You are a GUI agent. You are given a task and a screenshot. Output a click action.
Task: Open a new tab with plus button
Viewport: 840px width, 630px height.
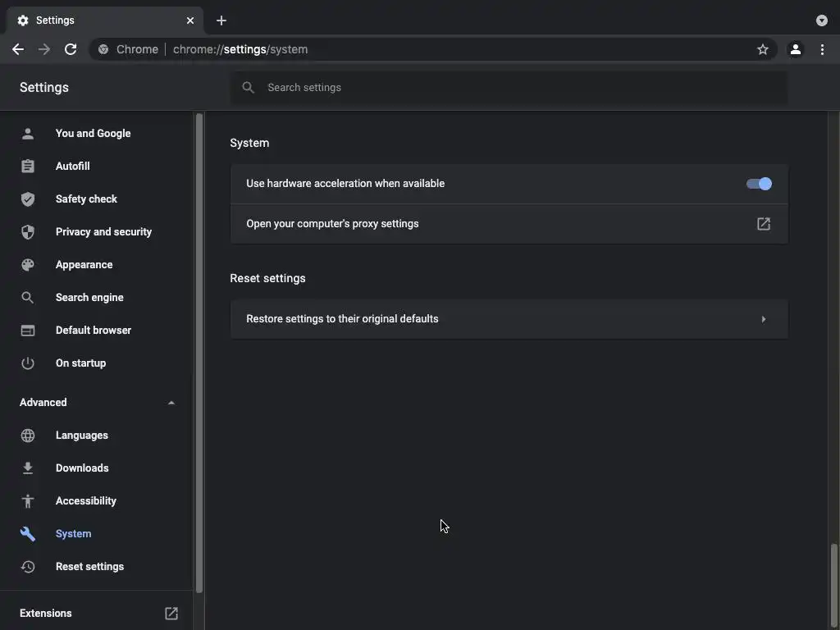(x=221, y=21)
